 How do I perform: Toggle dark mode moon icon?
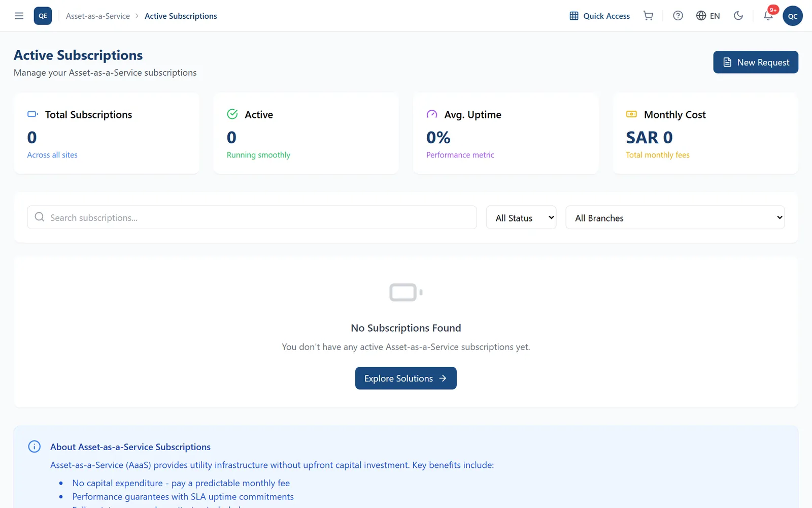tap(738, 16)
